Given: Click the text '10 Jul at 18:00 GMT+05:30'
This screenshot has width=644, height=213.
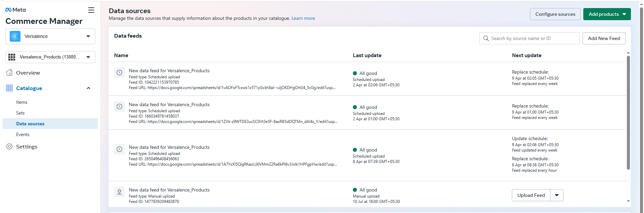Looking at the screenshot, I should tap(376, 202).
